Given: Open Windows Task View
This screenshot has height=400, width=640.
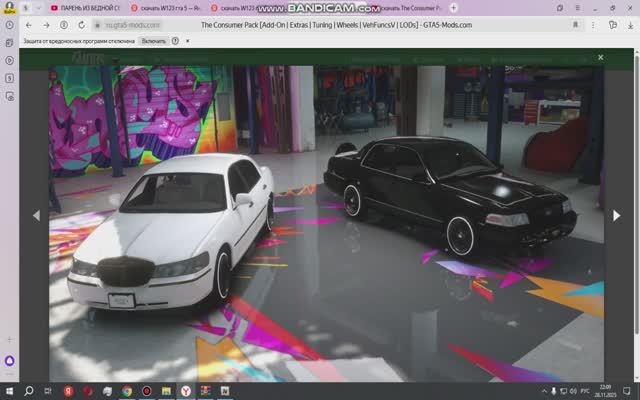Looking at the screenshot, I should pos(48,391).
